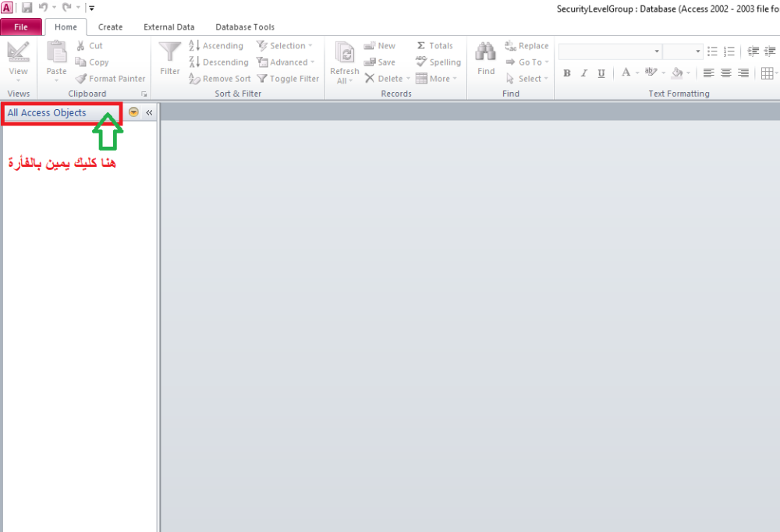
Task: Click Toggle Filter
Action: pyautogui.click(x=288, y=79)
